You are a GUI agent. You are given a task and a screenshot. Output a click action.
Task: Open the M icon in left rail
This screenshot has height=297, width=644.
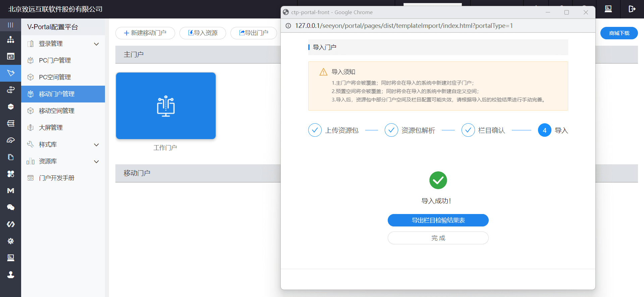(11, 190)
